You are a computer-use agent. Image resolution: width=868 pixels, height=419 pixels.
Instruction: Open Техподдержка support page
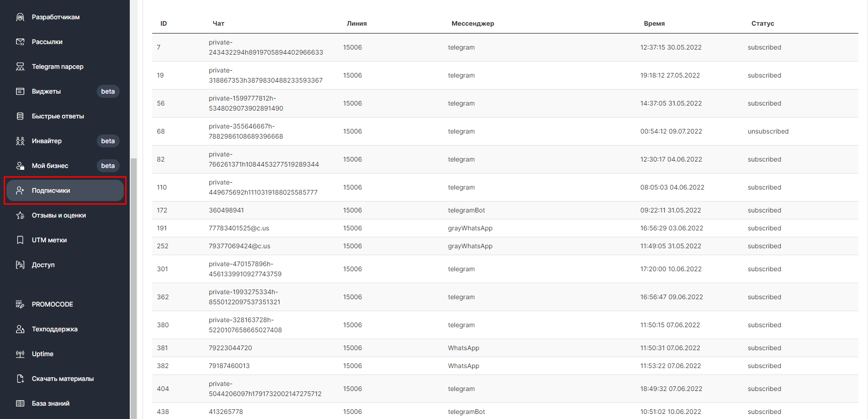coord(55,329)
